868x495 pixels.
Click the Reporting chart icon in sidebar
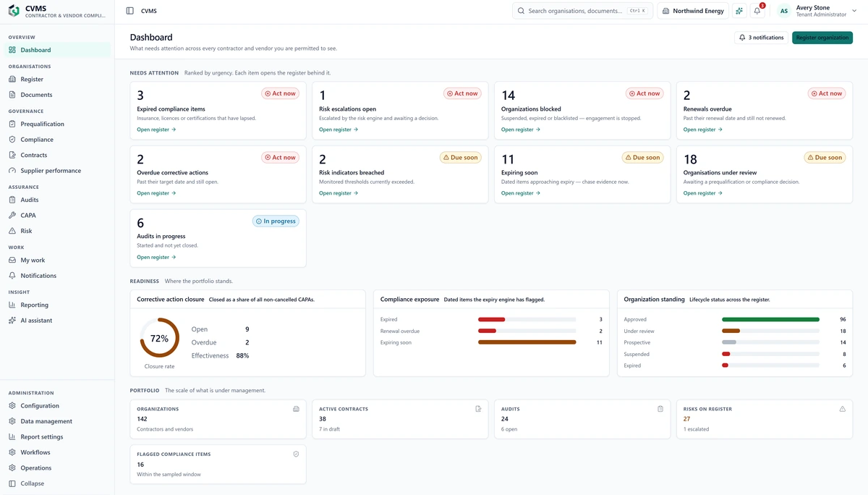(x=12, y=305)
